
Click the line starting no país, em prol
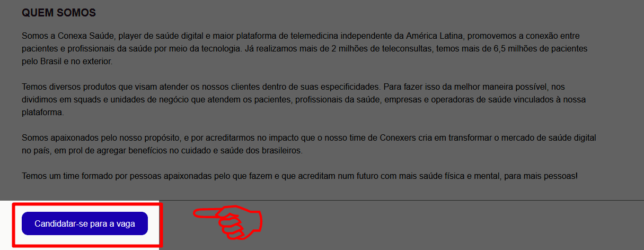[162, 150]
